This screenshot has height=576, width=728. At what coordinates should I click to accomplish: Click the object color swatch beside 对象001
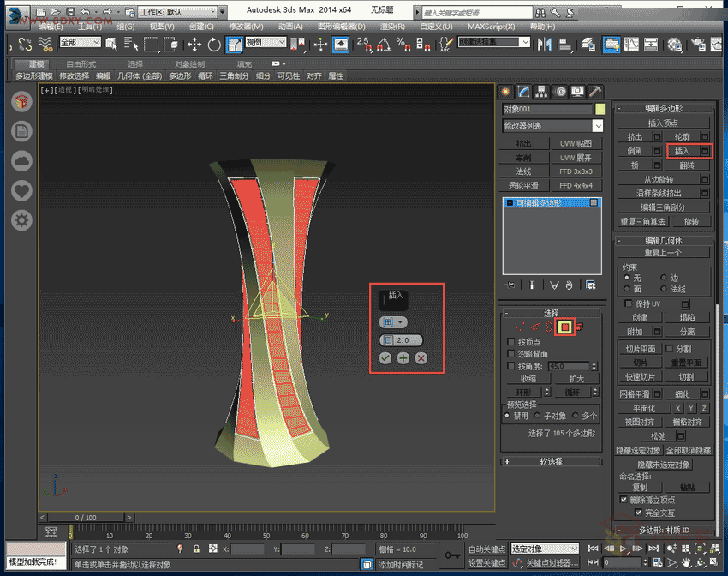click(600, 109)
